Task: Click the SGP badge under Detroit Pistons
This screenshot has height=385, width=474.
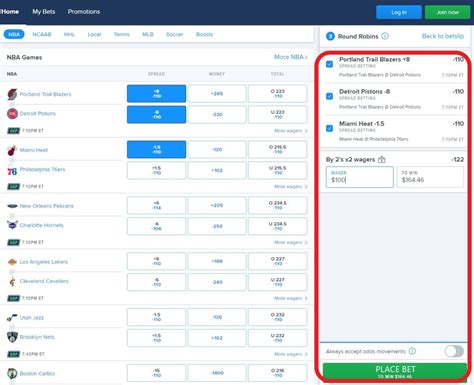Action: click(14, 131)
